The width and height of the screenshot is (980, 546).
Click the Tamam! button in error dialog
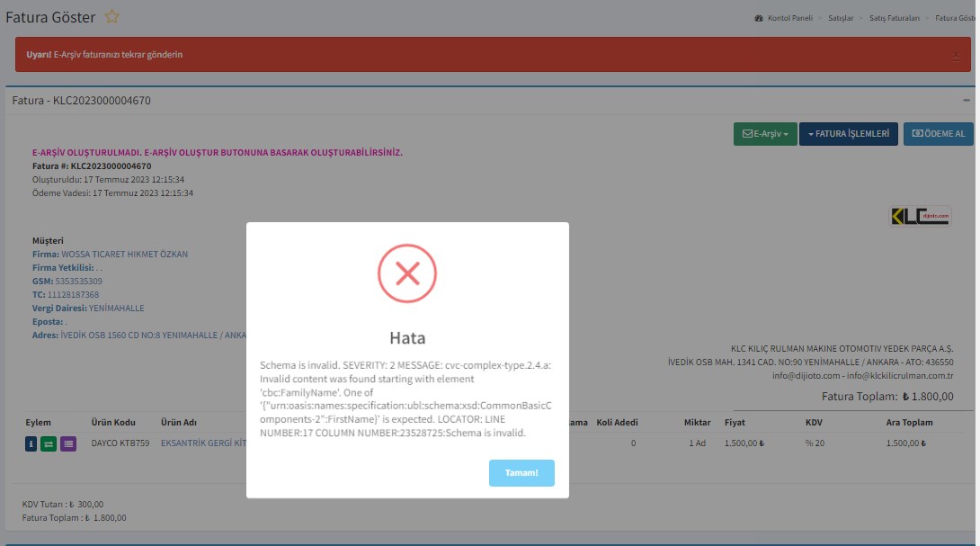pos(521,473)
